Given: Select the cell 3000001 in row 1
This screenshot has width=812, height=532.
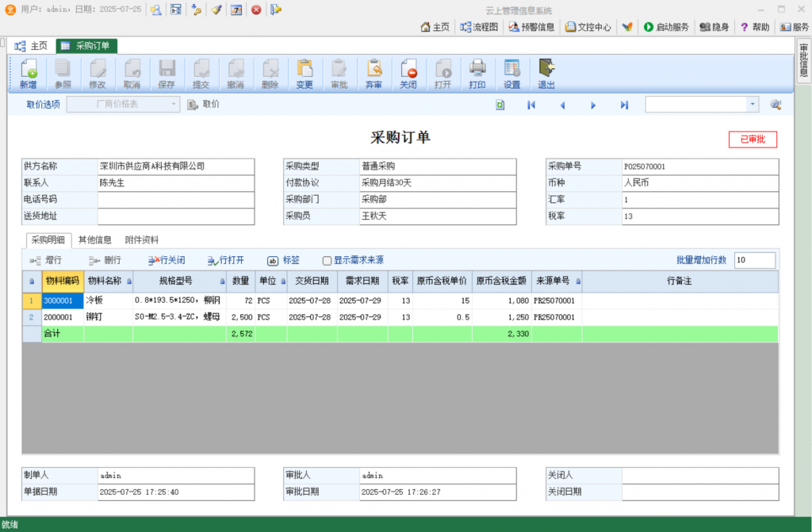Looking at the screenshot, I should tap(63, 300).
